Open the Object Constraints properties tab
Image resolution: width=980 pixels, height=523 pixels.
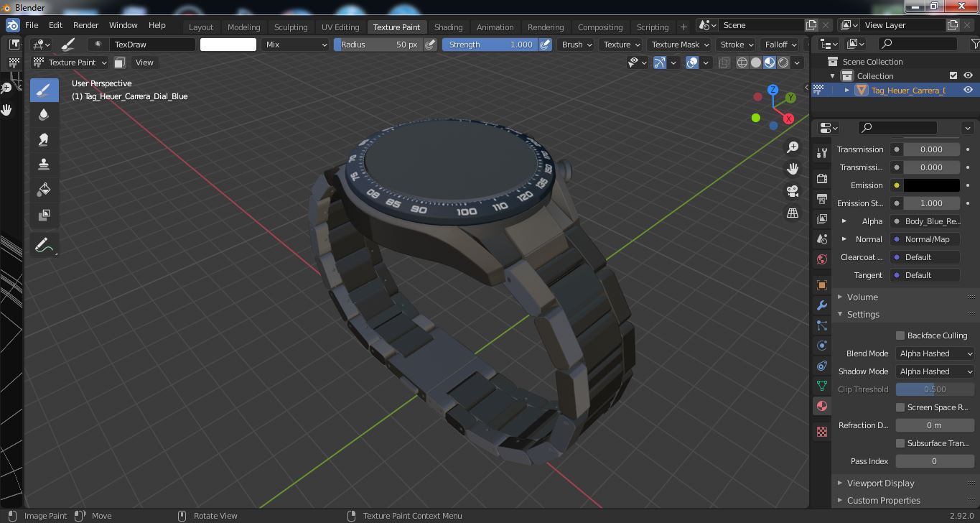(x=822, y=366)
